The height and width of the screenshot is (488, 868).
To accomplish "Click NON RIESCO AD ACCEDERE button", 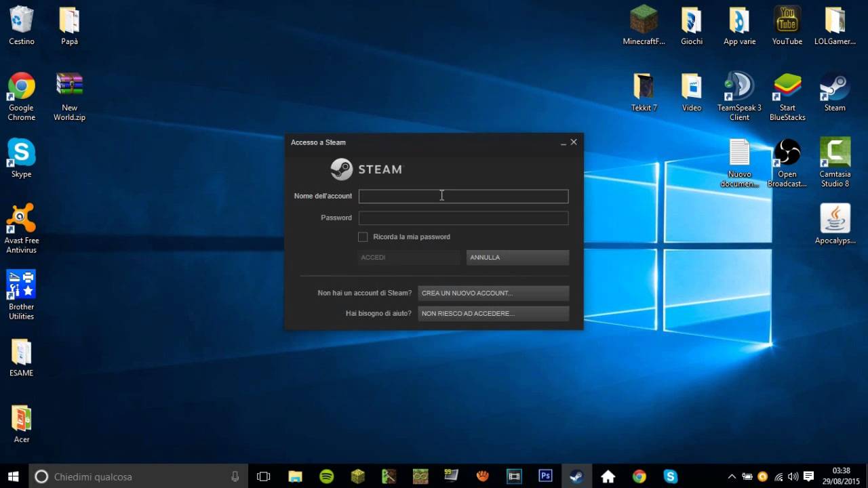I will click(493, 313).
